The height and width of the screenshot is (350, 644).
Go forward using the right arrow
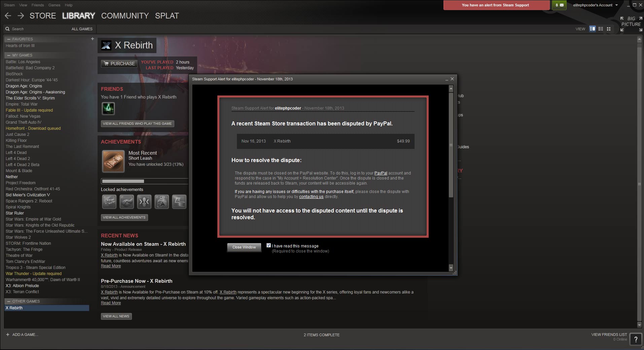pos(21,16)
